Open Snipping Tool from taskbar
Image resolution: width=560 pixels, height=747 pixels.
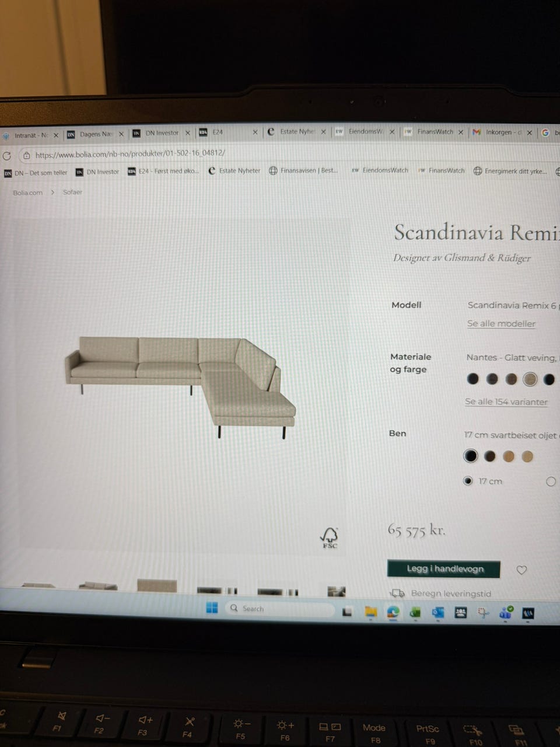483,613
